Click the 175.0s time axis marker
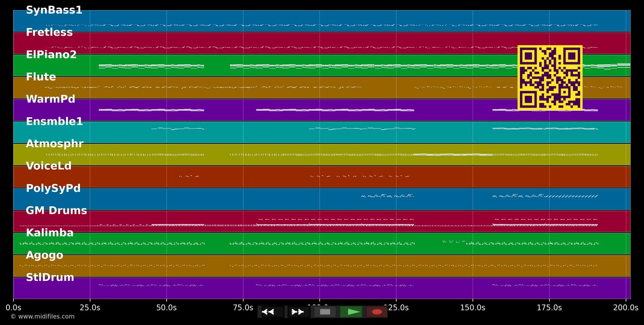The height and width of the screenshot is (325, 644). click(x=549, y=308)
